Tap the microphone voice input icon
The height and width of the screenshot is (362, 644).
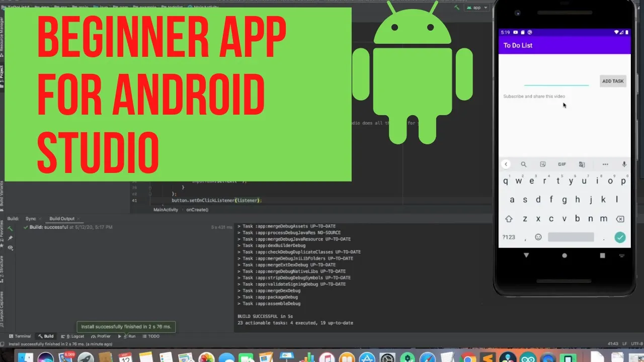pyautogui.click(x=624, y=164)
